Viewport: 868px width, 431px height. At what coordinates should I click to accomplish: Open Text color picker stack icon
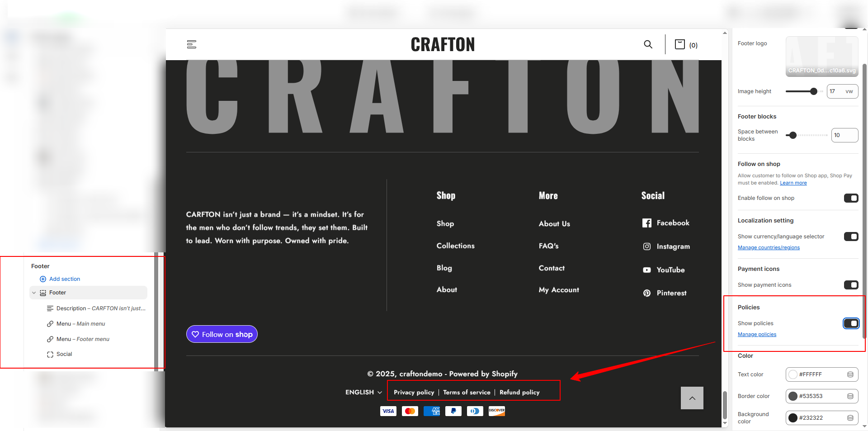(x=850, y=374)
